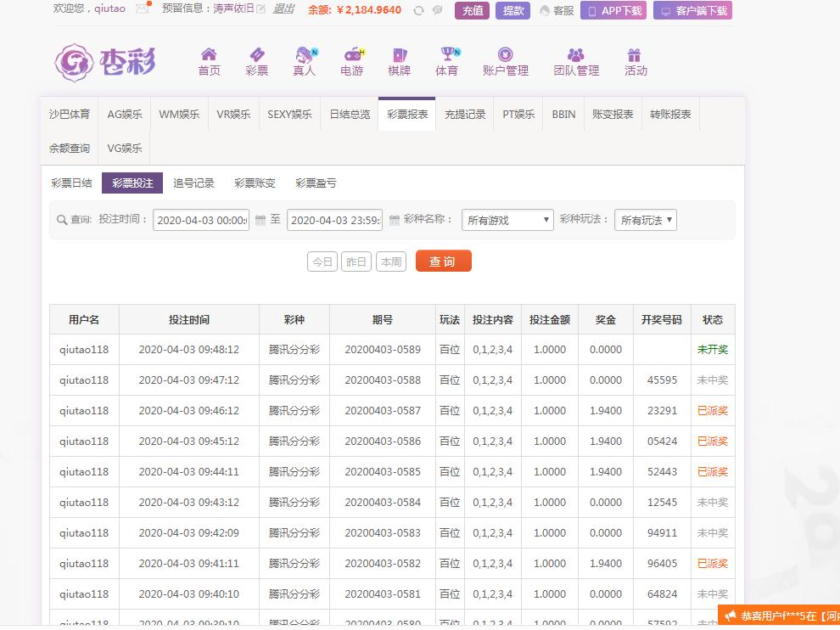Screen dimensions: 840x630
Task: Open 彩票 lottery navigation icon
Action: click(256, 55)
